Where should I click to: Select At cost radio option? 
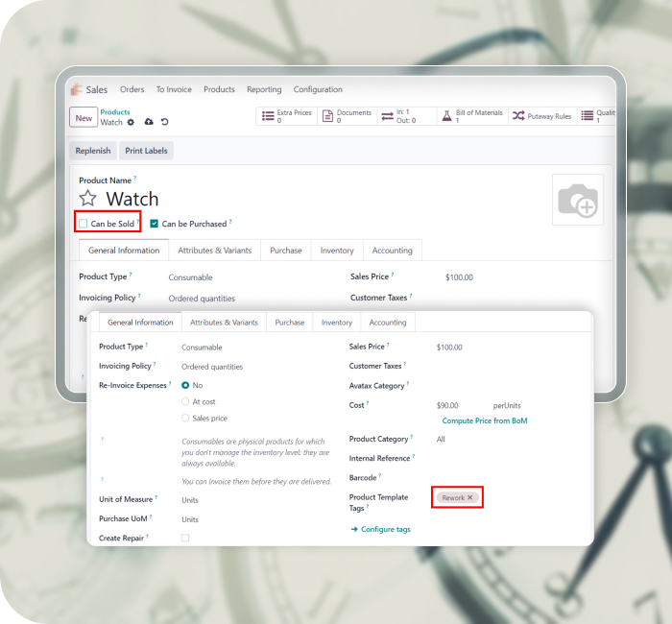(185, 401)
